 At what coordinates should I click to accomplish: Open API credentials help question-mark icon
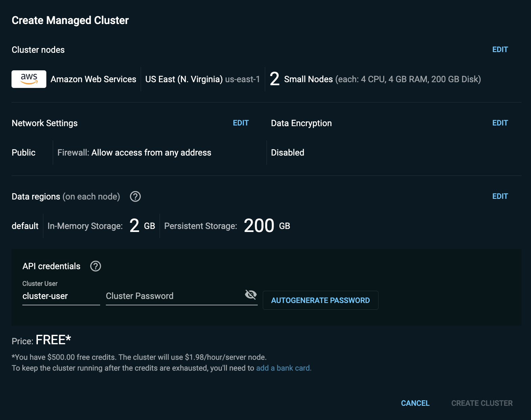[x=96, y=266]
